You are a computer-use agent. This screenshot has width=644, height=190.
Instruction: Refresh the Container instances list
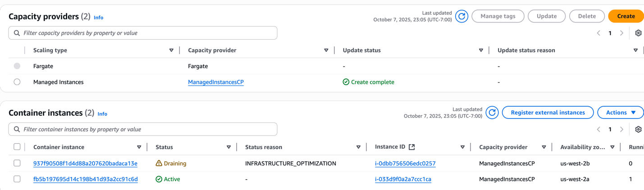click(492, 113)
